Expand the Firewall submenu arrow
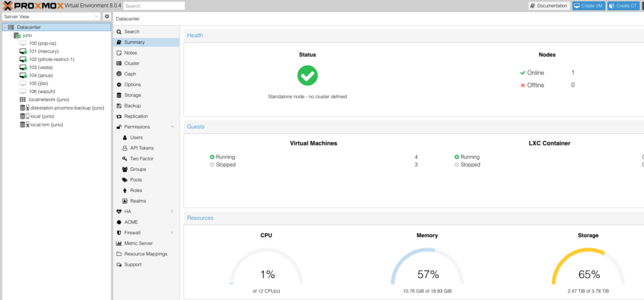The height and width of the screenshot is (300, 644). click(172, 233)
